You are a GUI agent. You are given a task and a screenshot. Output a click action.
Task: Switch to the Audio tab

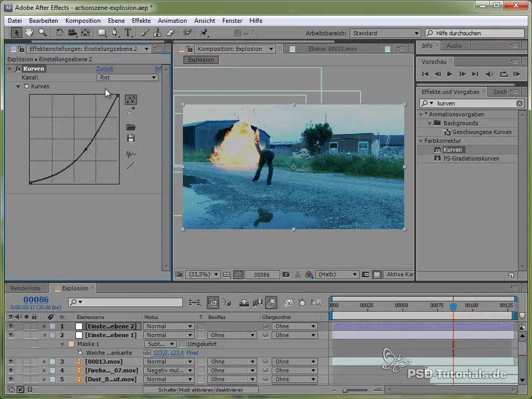point(454,46)
